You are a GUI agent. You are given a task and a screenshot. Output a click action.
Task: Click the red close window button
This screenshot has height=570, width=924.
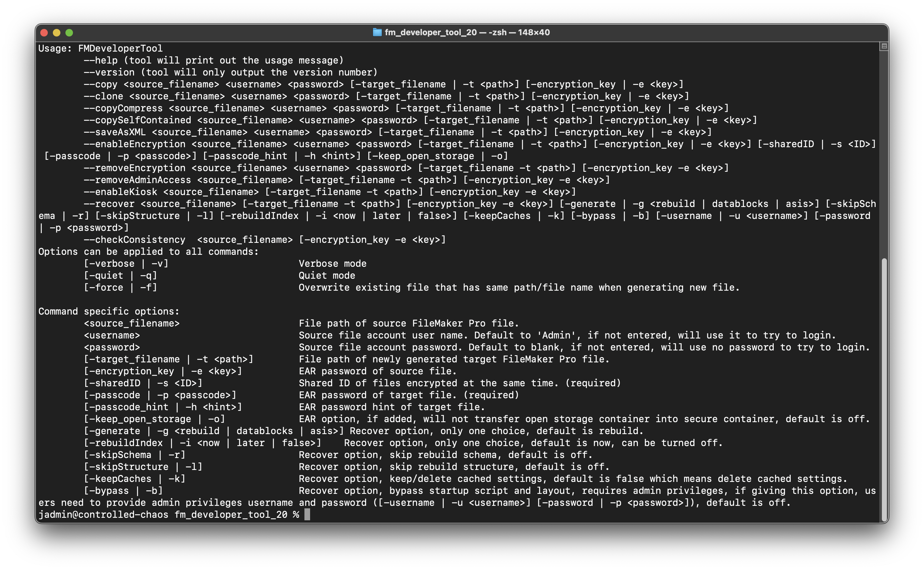(x=44, y=33)
